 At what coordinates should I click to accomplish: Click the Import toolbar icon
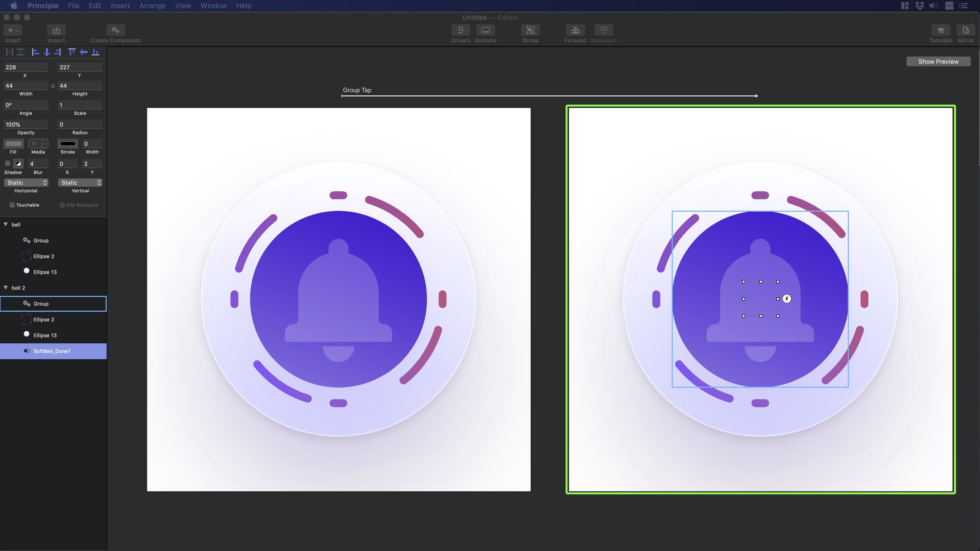coord(56,30)
